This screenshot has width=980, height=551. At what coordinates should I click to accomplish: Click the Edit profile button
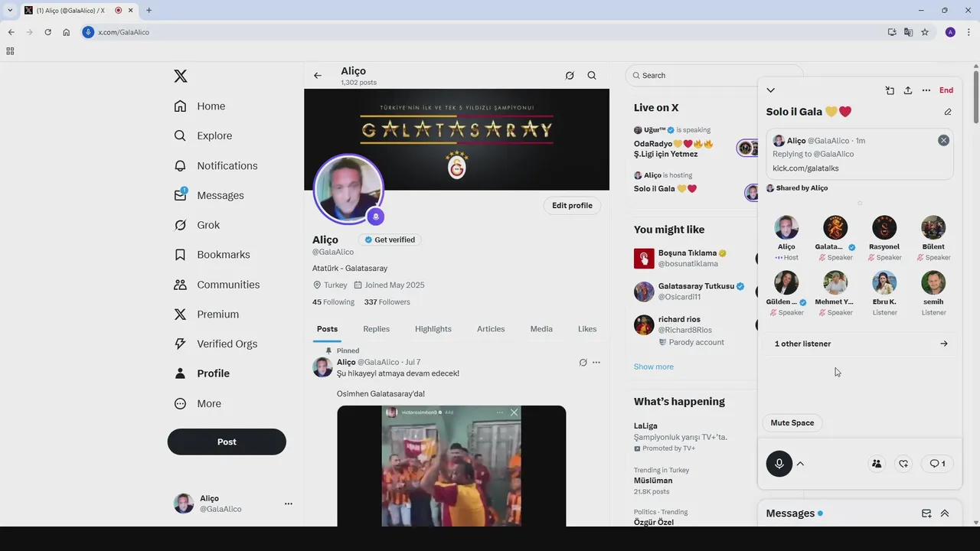coord(572,206)
